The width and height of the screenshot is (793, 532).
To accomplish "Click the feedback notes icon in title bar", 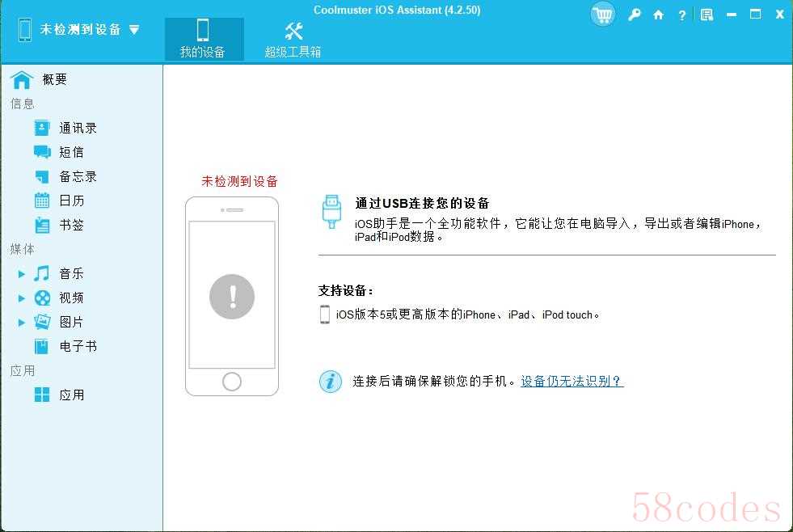I will point(707,15).
